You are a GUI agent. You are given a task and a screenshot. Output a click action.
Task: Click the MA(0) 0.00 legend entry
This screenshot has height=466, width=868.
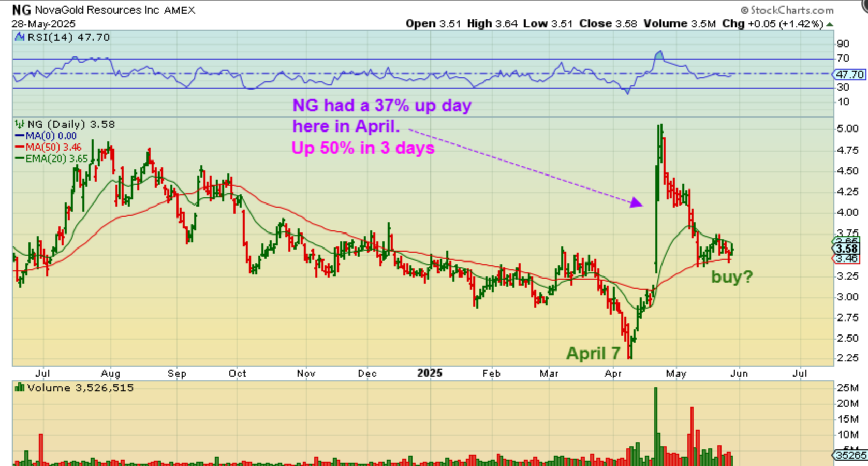pos(51,136)
